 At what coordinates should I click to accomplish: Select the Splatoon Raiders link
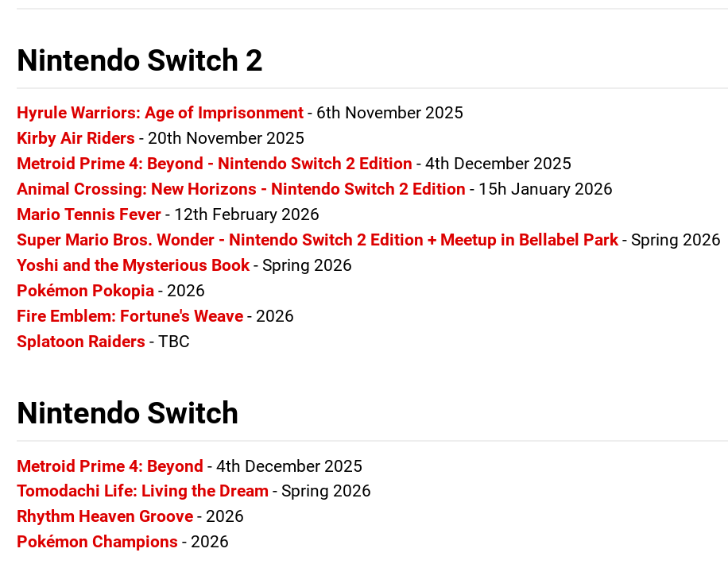pos(80,342)
